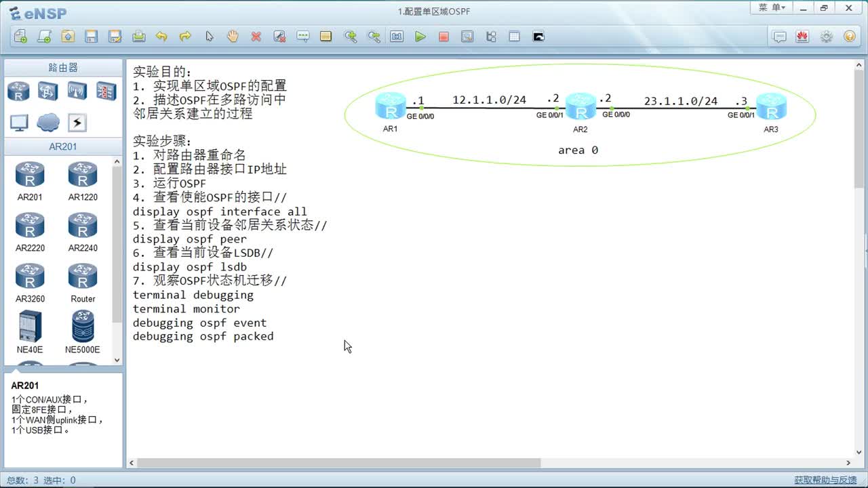Start devices with green play button
This screenshot has width=868, height=488.
pyautogui.click(x=420, y=37)
